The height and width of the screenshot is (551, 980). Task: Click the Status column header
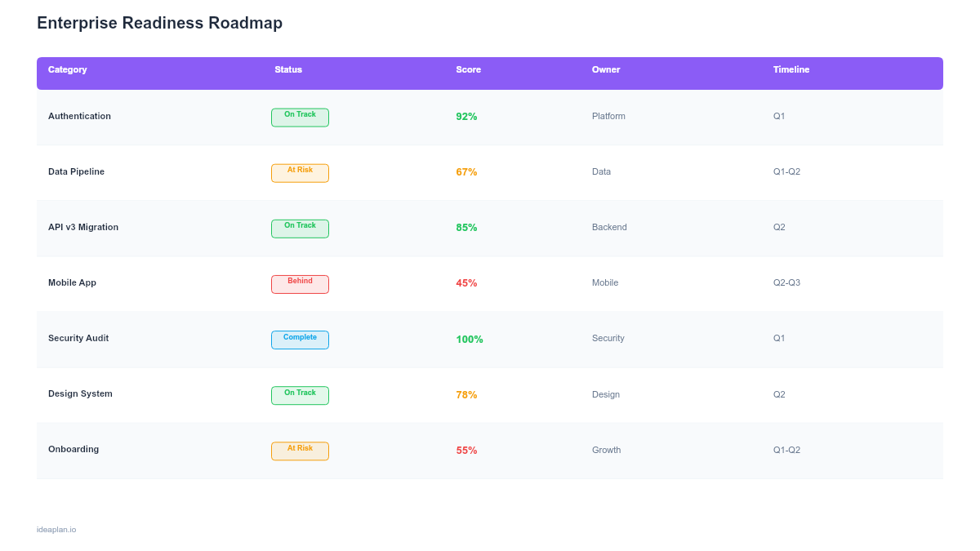coord(288,69)
